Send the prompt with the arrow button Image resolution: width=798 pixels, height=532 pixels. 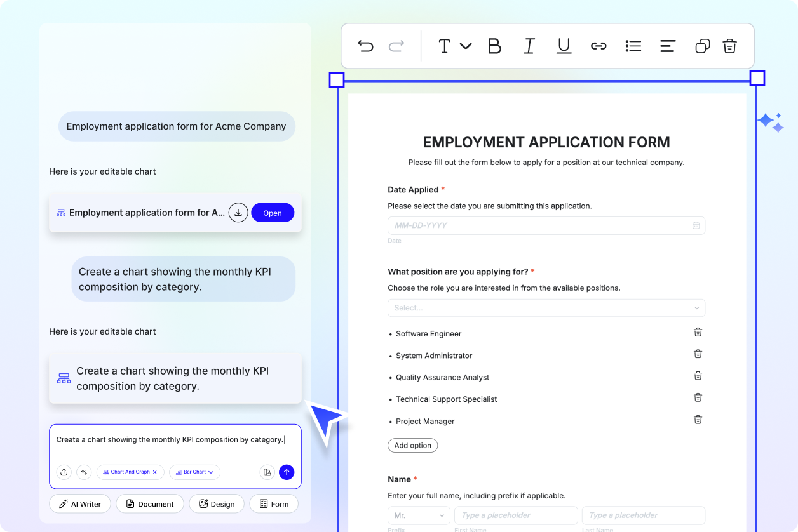coord(287,472)
